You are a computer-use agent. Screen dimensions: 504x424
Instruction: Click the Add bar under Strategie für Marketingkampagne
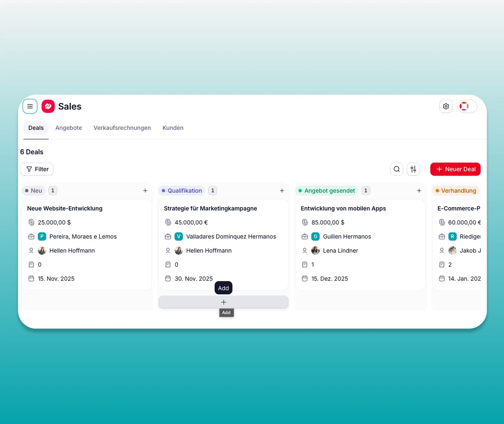[223, 302]
